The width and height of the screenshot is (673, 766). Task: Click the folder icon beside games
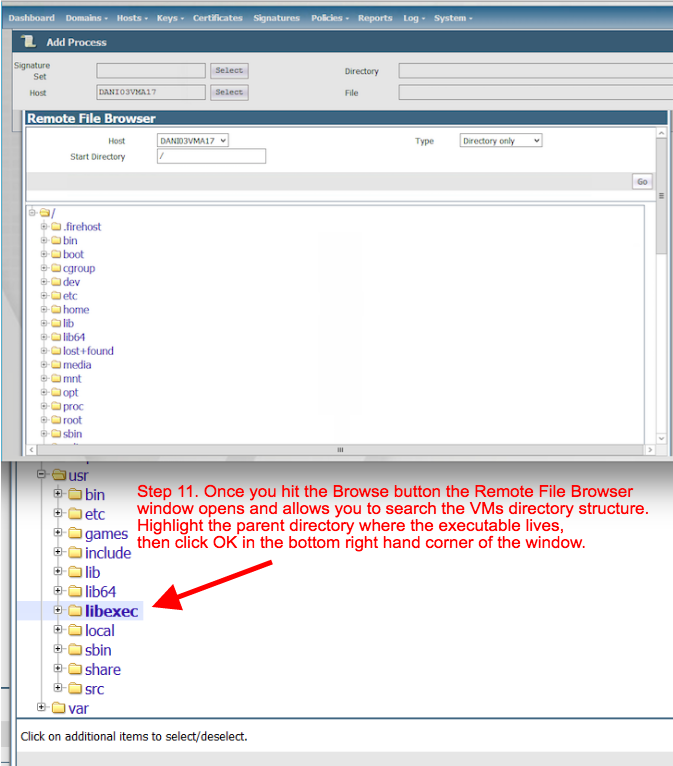(x=75, y=534)
